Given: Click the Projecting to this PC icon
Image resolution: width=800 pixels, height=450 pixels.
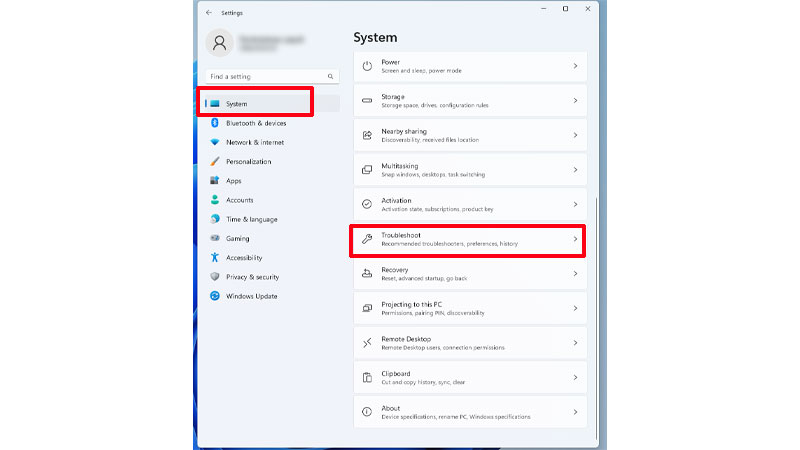Looking at the screenshot, I should point(367,308).
